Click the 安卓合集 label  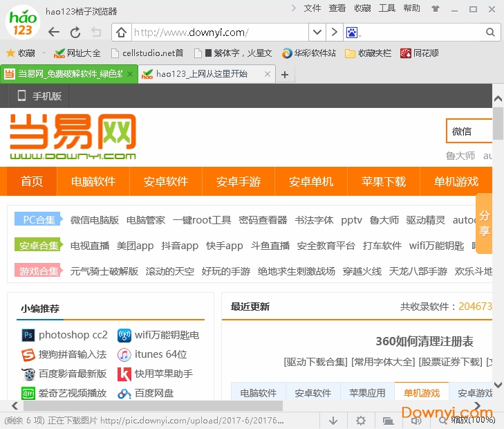[39, 245]
